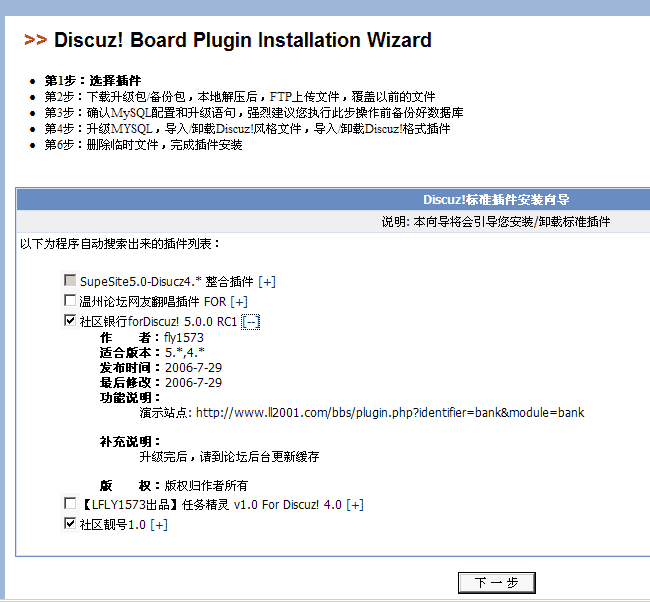Check the SupeSite5.0-Disucz4.* plugin checkbox
The image size is (650, 602).
70,280
